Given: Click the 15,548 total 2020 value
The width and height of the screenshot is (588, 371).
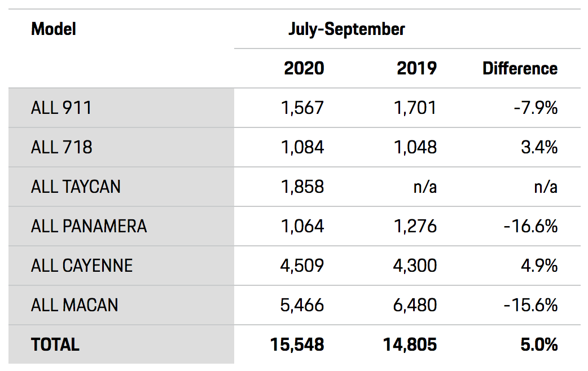Looking at the screenshot, I should point(297,344).
